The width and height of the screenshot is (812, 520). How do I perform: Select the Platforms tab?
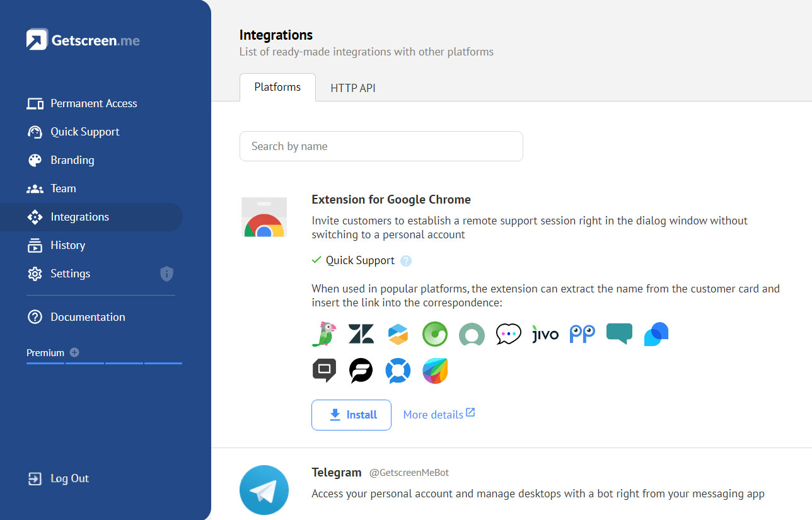point(277,88)
